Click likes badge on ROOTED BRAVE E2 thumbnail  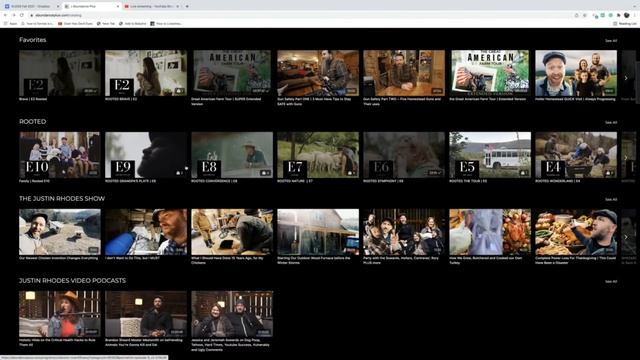180,91
